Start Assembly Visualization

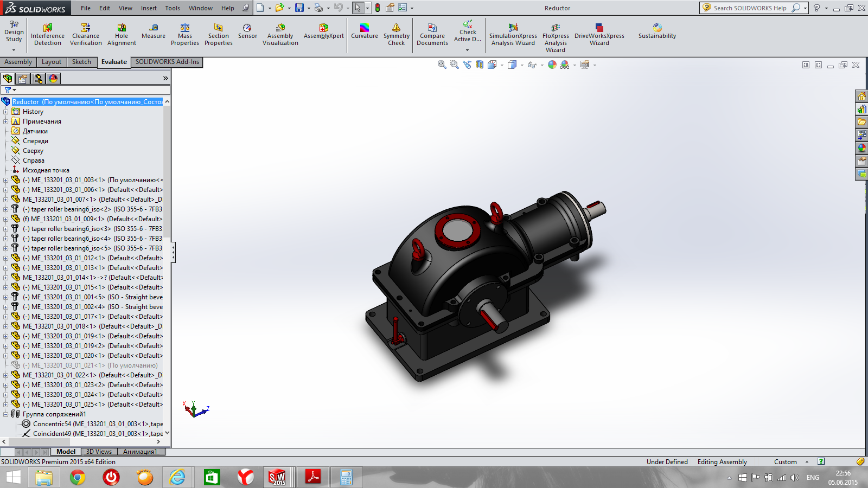pyautogui.click(x=280, y=35)
